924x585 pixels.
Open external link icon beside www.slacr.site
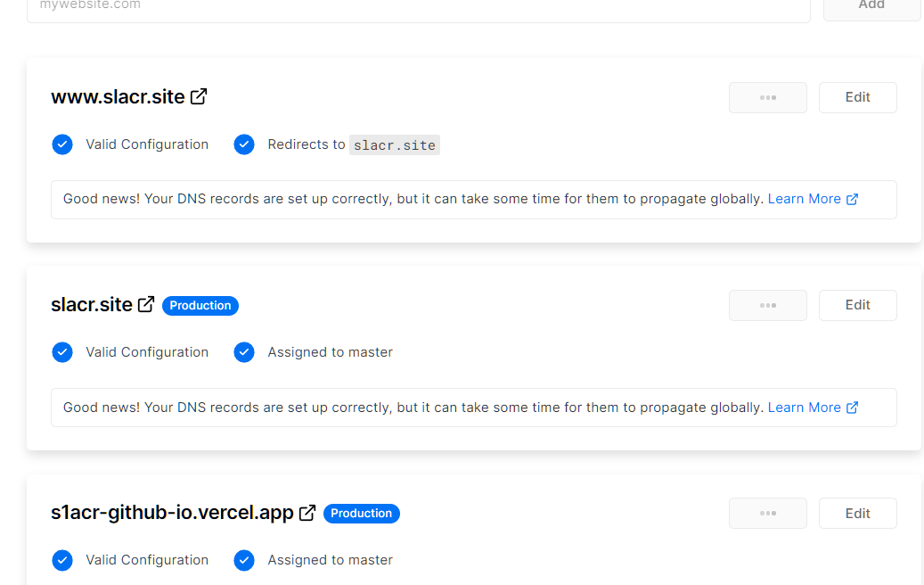coord(199,96)
